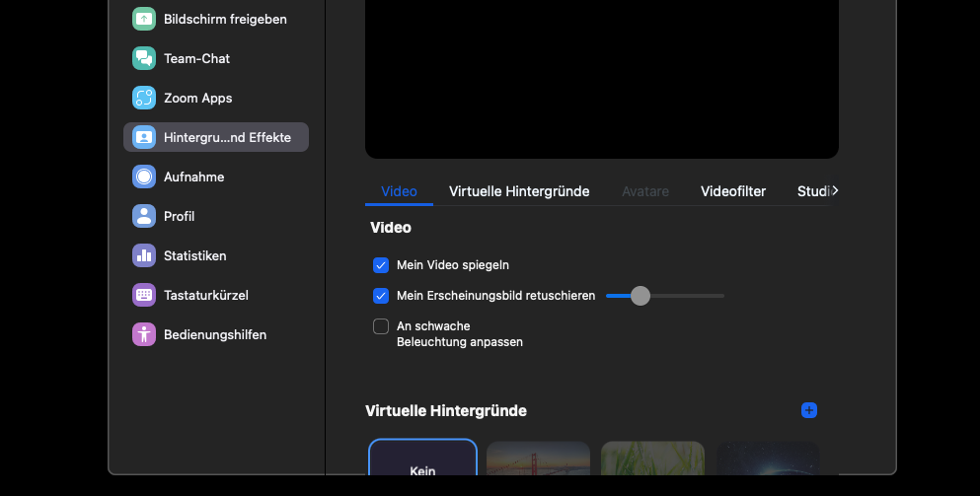Screen dimensions: 980x496
Task: Select the Kein background thumbnail
Action: 423,458
